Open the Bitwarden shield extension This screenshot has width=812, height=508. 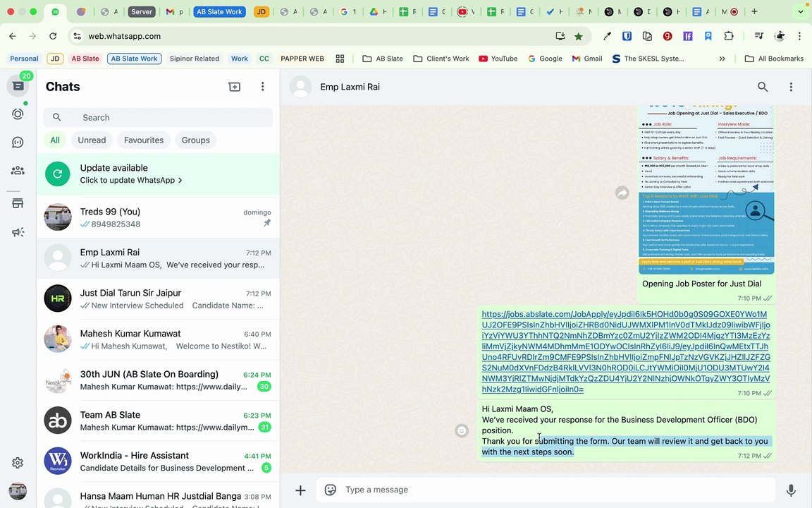pos(627,36)
